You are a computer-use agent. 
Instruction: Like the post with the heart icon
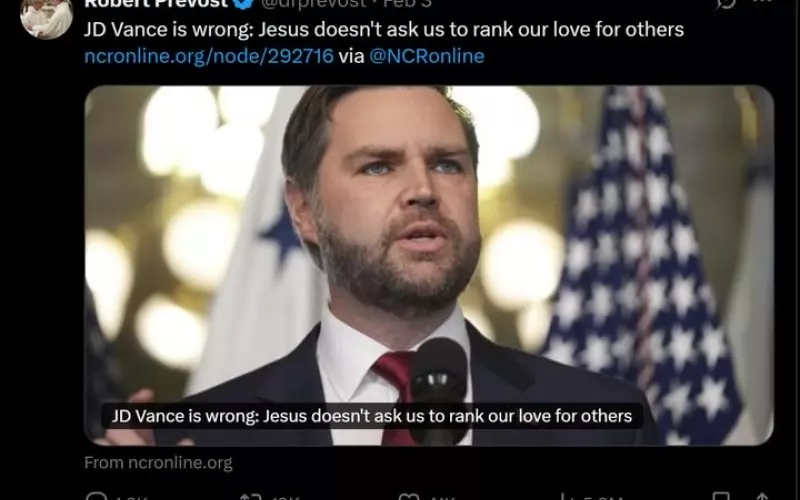409,496
